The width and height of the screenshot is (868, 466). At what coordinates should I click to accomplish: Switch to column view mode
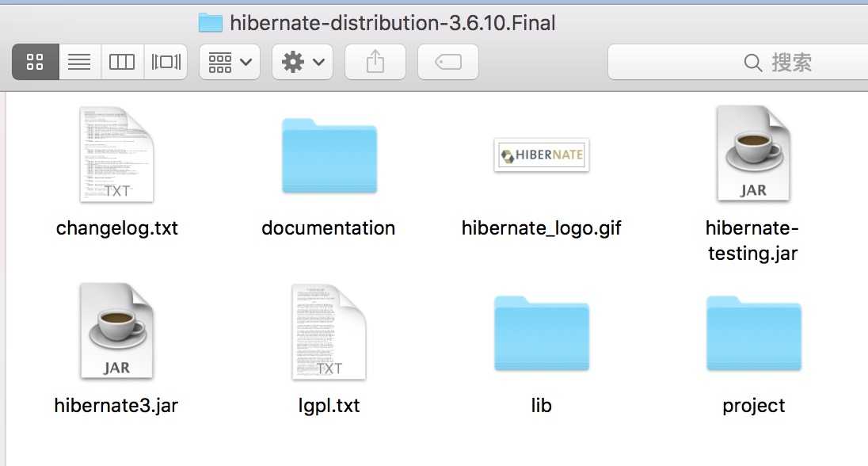point(122,62)
